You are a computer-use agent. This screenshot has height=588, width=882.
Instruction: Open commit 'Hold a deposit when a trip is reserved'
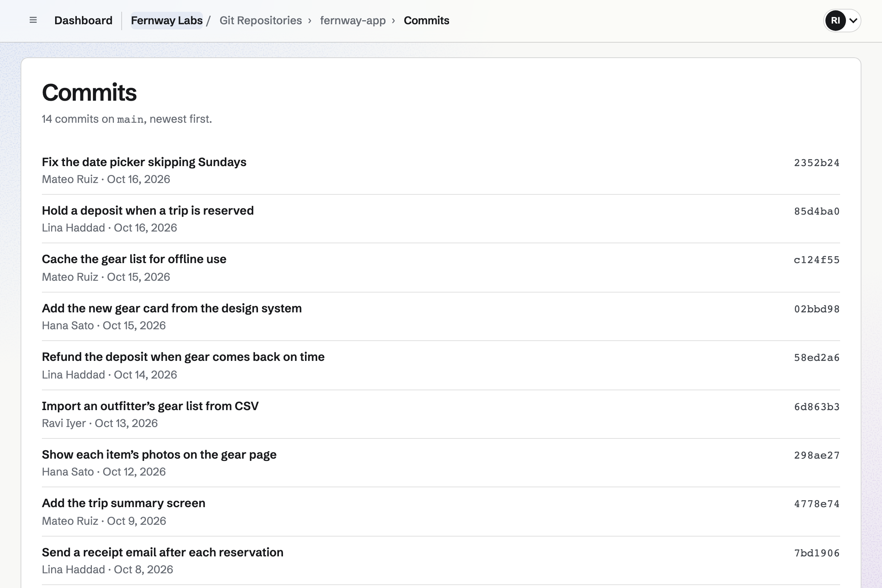(148, 210)
